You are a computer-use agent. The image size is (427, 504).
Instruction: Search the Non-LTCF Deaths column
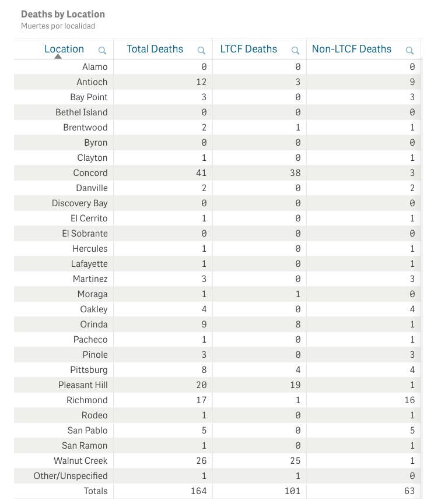click(x=409, y=50)
